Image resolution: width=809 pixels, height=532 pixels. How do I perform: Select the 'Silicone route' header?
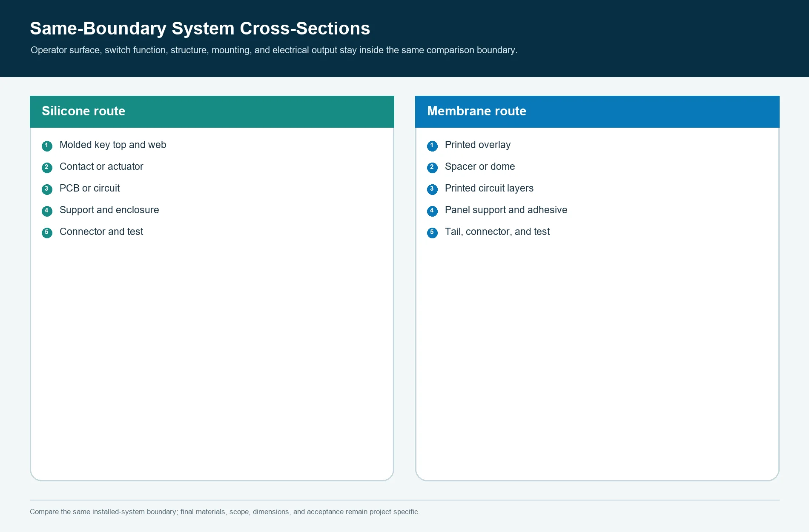coord(212,112)
